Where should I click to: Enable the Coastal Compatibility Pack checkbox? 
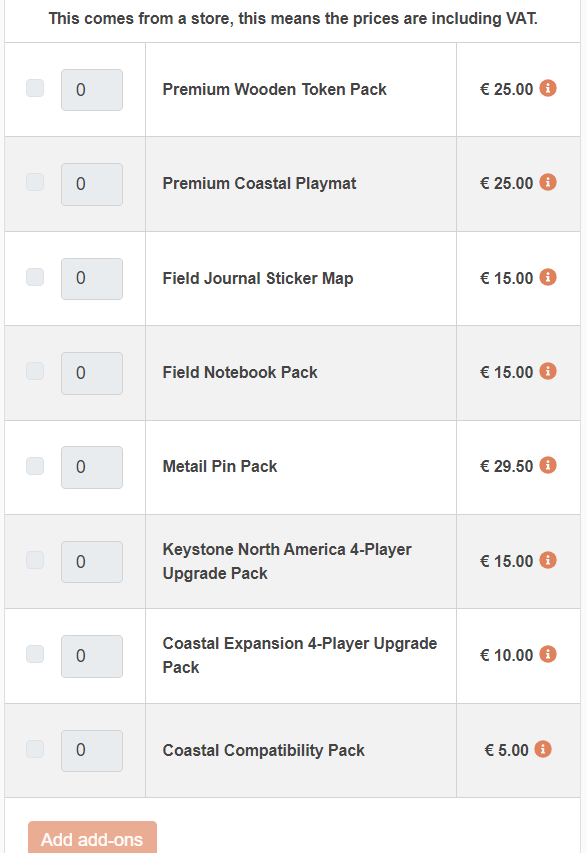(x=35, y=749)
